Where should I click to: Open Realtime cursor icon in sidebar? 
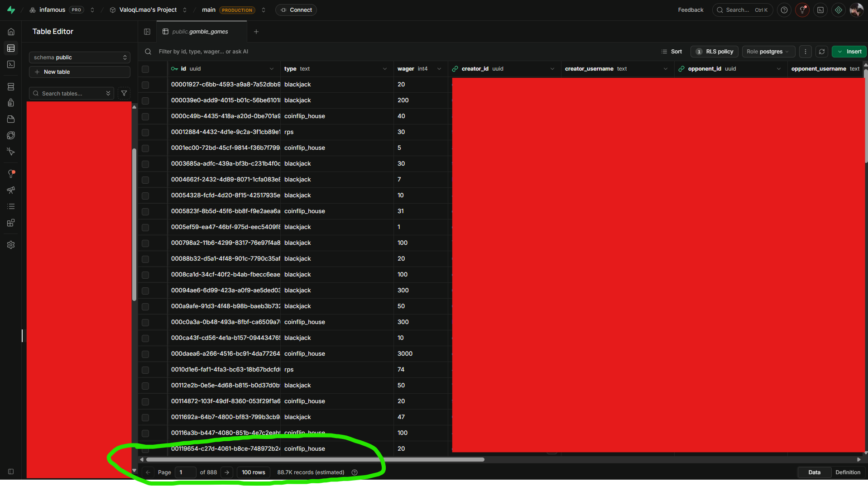coord(11,152)
